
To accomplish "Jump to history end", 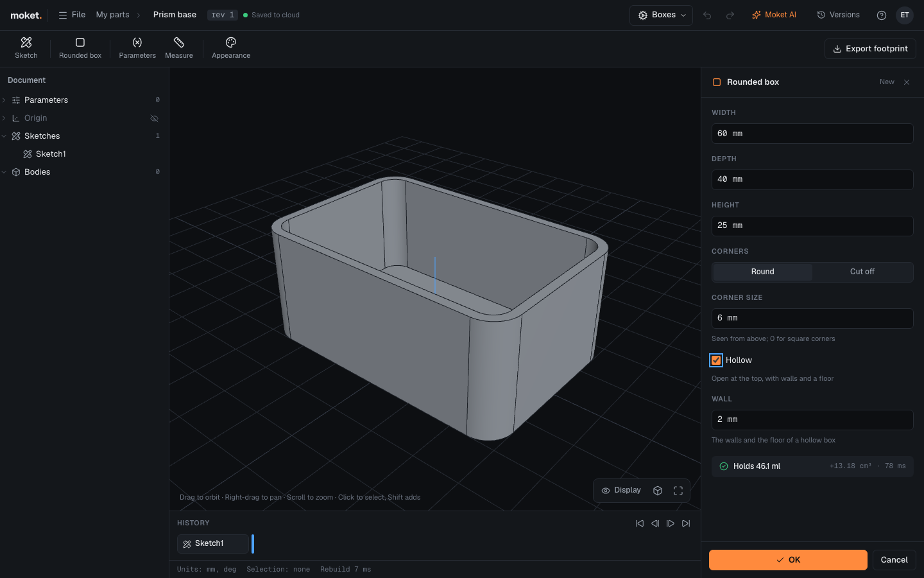I will [686, 523].
